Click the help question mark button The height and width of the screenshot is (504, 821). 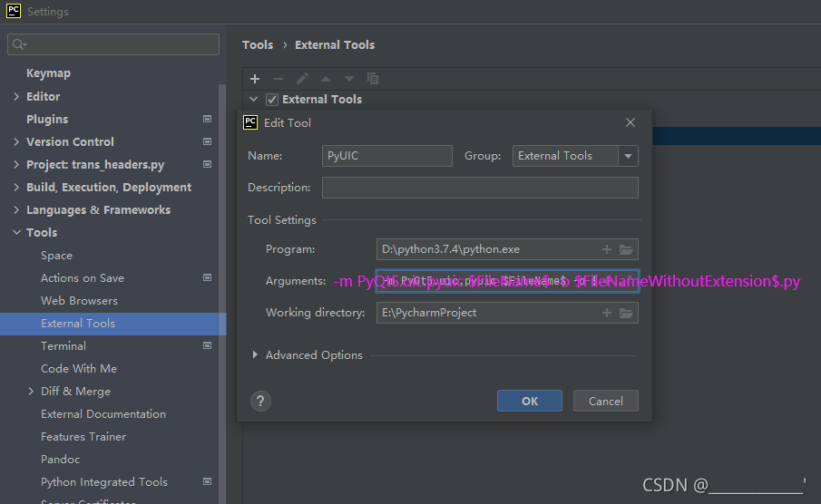260,401
